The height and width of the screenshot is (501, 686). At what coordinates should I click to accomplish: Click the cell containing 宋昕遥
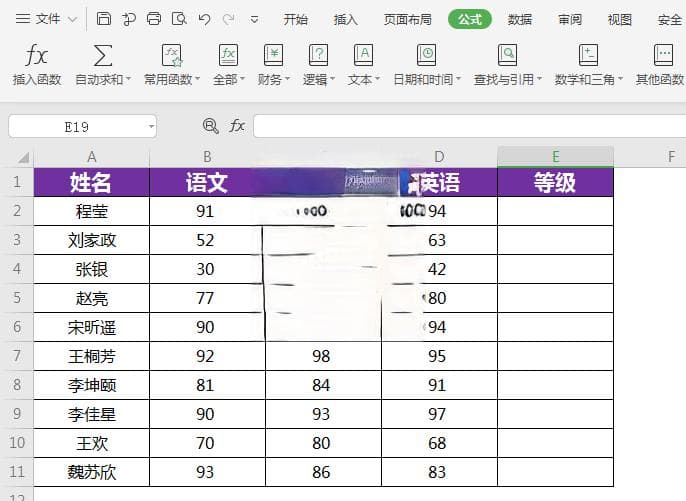point(91,327)
